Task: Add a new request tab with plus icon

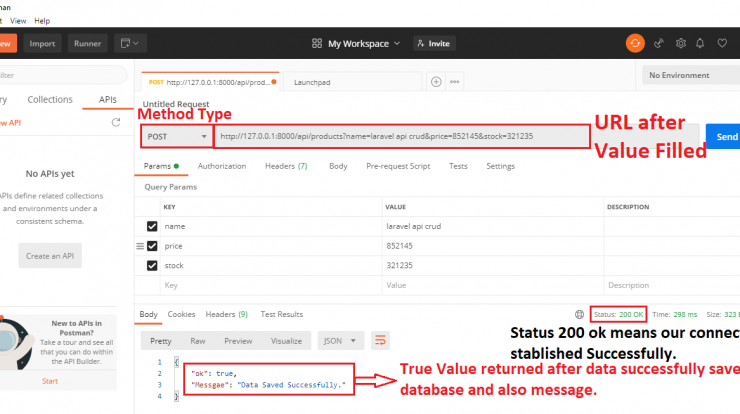Action: click(x=436, y=82)
